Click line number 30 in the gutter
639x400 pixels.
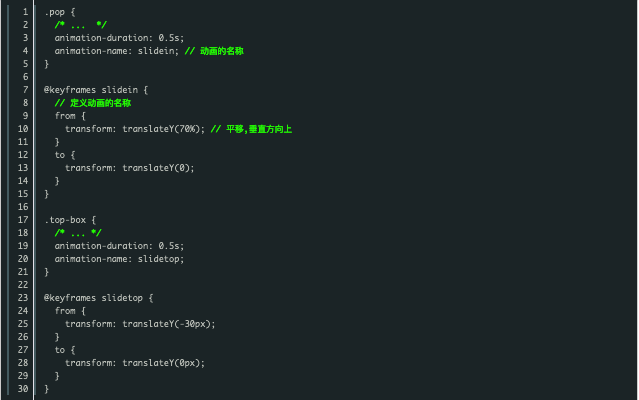point(23,389)
